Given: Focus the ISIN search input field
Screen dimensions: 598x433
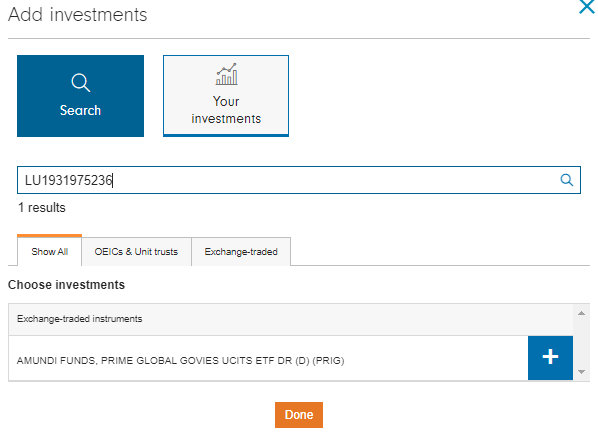Looking at the screenshot, I should click(299, 180).
